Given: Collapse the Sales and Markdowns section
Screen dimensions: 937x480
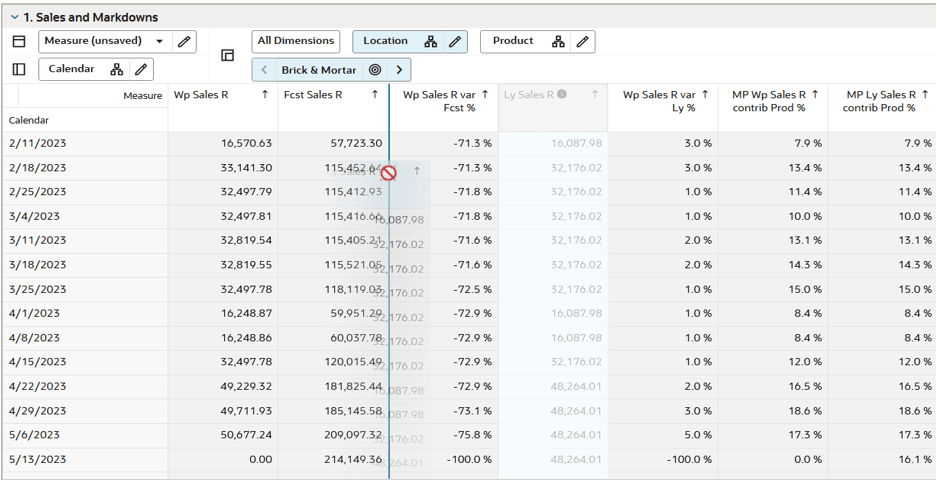Looking at the screenshot, I should (x=14, y=17).
